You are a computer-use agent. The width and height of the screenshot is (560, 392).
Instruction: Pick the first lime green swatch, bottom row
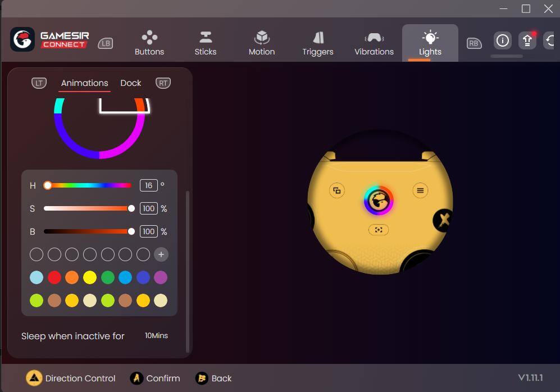37,300
